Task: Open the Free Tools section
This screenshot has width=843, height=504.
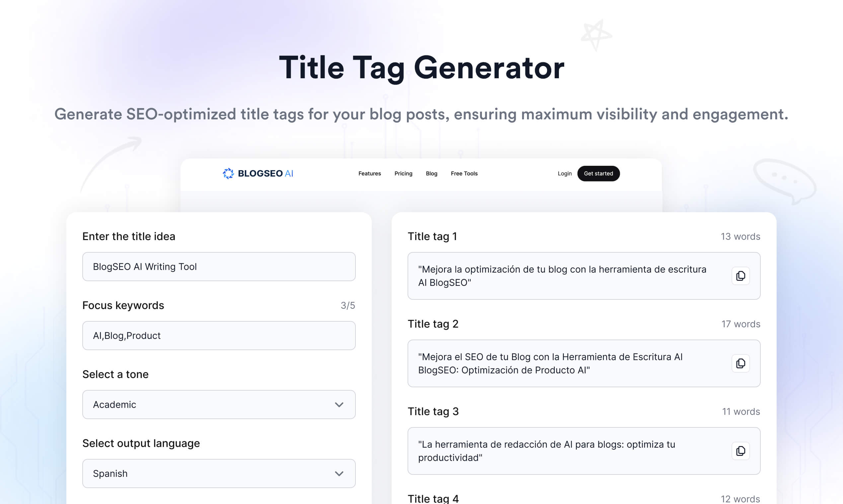Action: [x=464, y=173]
